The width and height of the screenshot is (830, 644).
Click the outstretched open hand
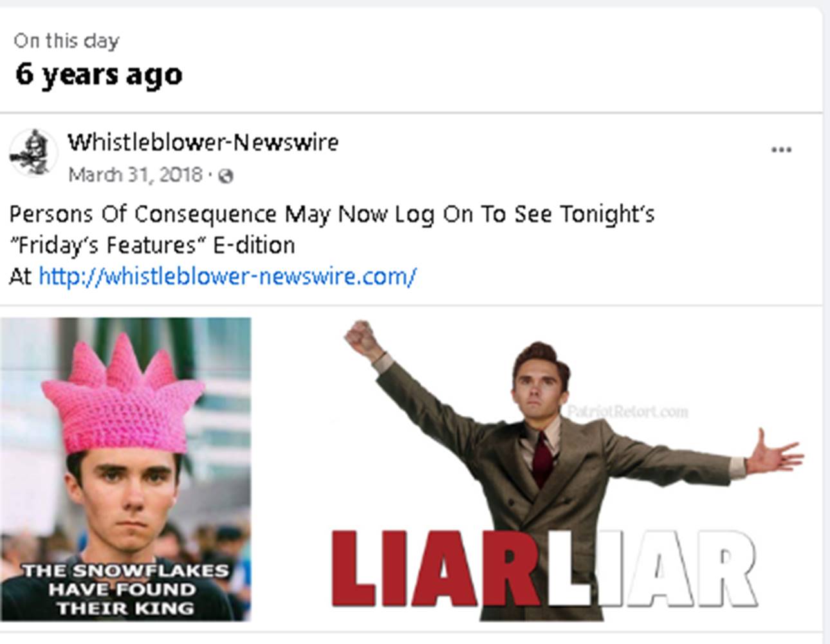[777, 452]
